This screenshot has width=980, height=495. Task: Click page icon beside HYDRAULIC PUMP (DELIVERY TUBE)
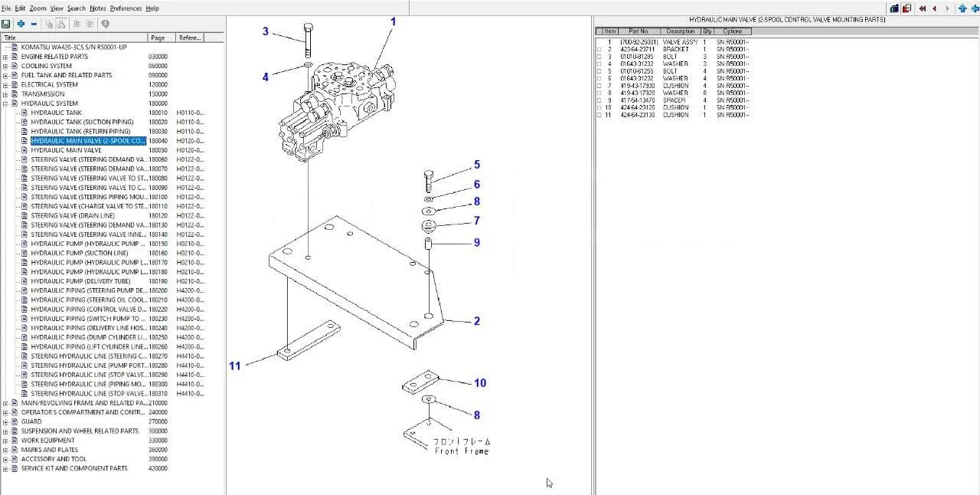24,281
